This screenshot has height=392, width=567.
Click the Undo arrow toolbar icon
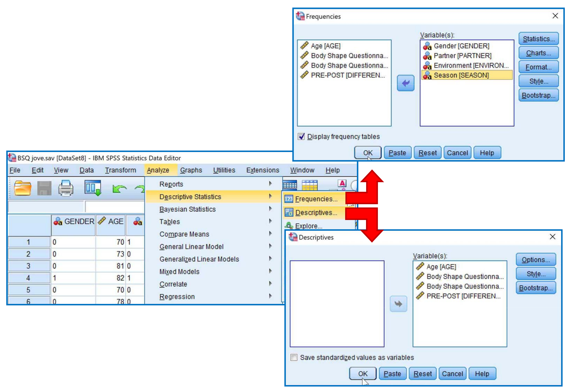[x=119, y=189]
